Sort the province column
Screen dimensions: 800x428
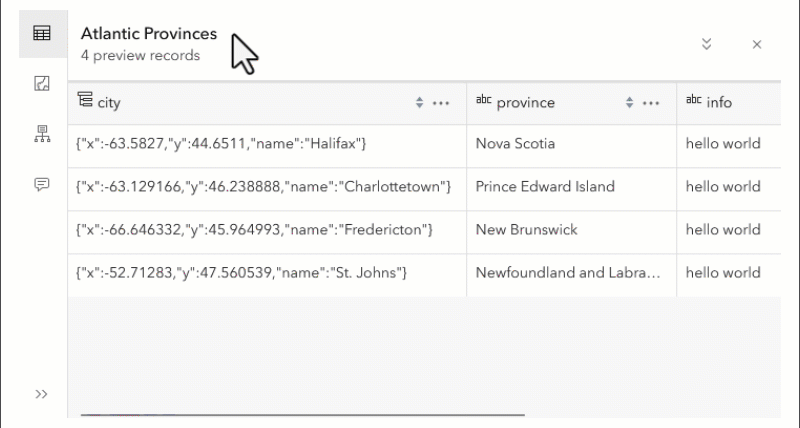point(630,102)
